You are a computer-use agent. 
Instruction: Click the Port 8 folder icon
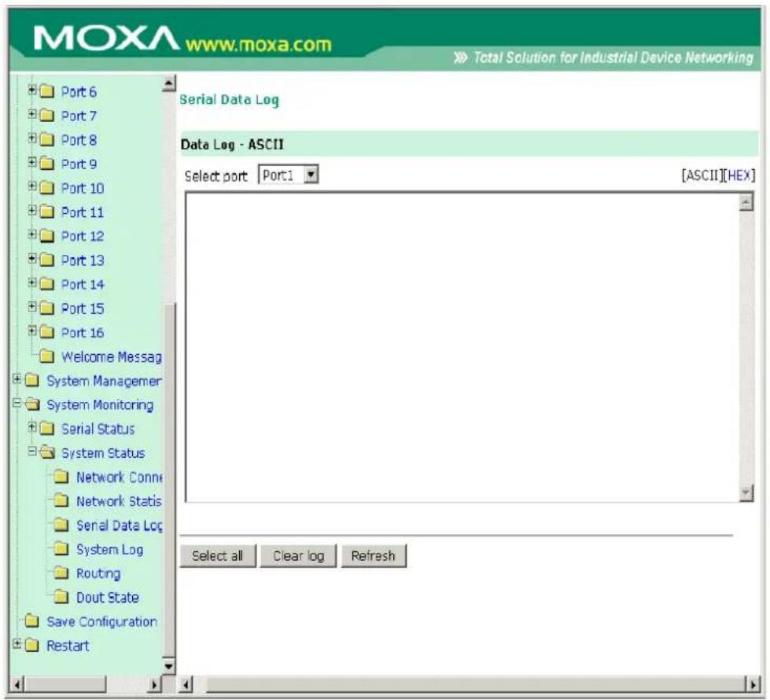point(46,139)
